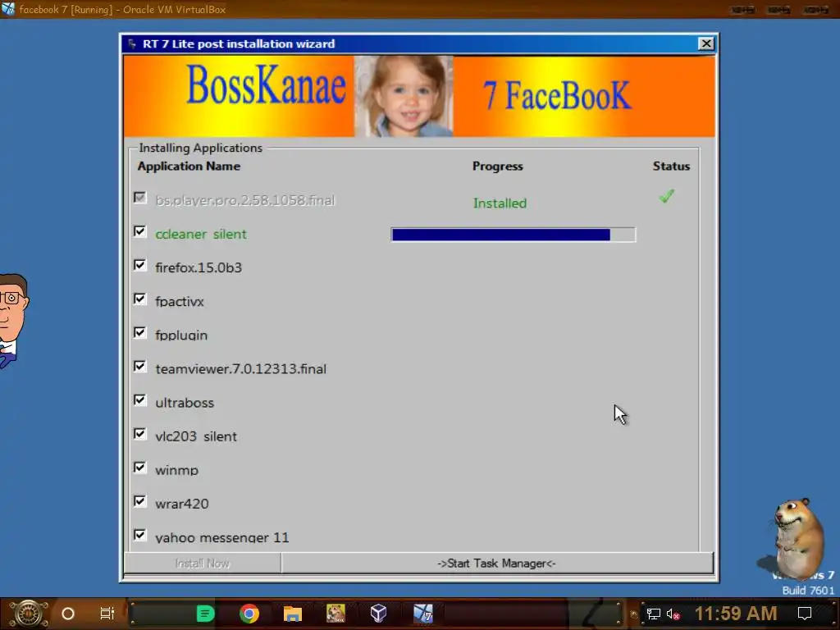Open the green notes app in taskbar
This screenshot has width=840, height=630.
click(x=205, y=614)
